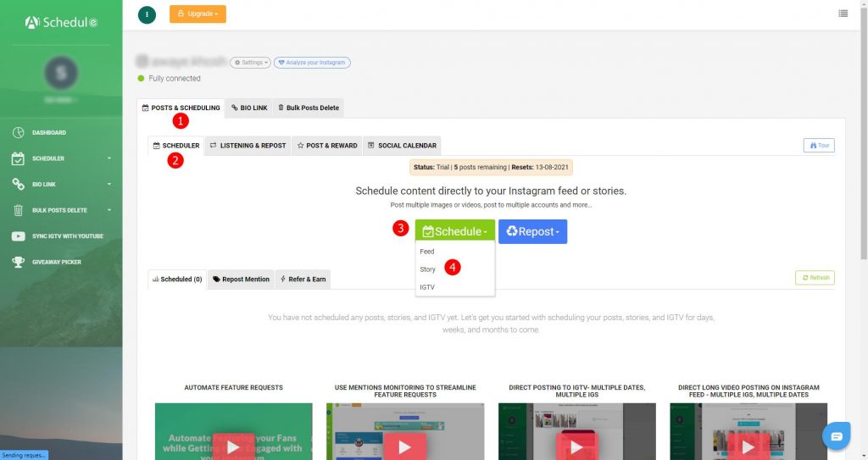
Task: Select Story from the Schedule menu
Action: click(x=428, y=269)
